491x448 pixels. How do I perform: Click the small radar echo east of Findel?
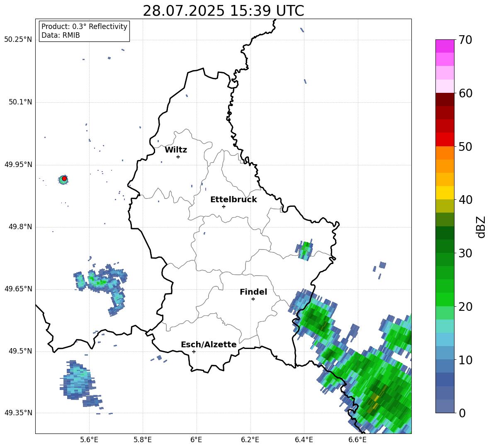[304, 250]
